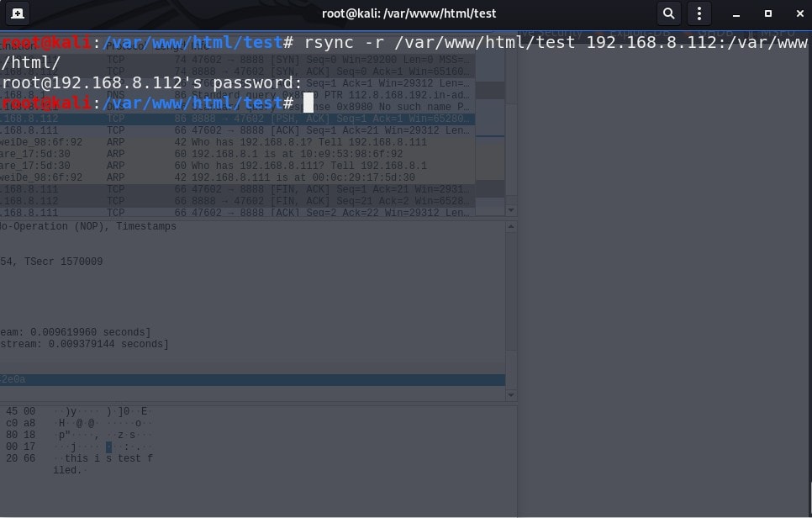The image size is (812, 518).
Task: Click the packet details pane scroll down arrow
Action: [511, 395]
